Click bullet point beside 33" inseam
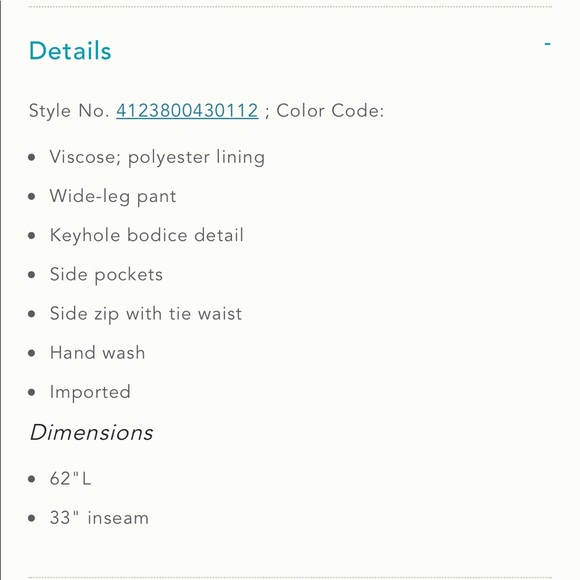Image resolution: width=580 pixels, height=580 pixels. point(32,518)
